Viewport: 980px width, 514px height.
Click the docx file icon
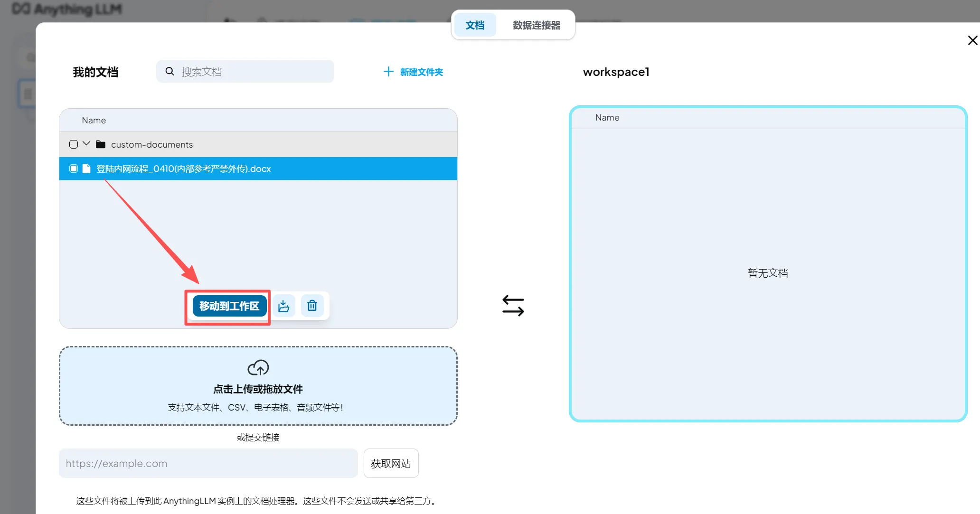(x=86, y=168)
